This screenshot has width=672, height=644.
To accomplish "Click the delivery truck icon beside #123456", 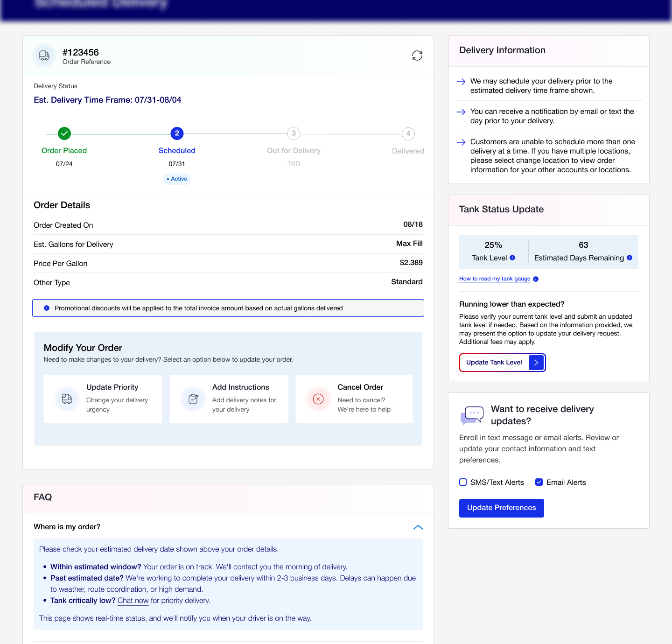I will (x=44, y=56).
